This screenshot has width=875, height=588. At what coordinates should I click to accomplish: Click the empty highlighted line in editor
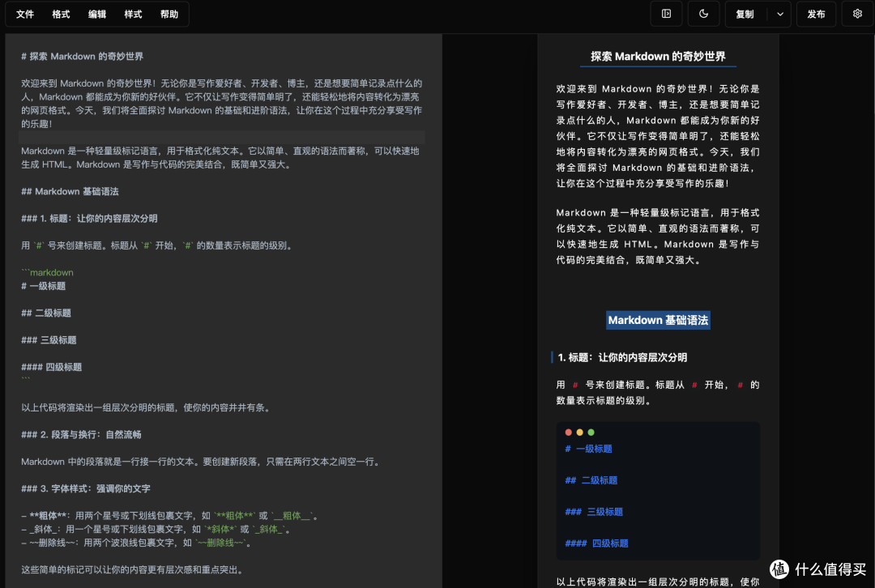tap(222, 137)
